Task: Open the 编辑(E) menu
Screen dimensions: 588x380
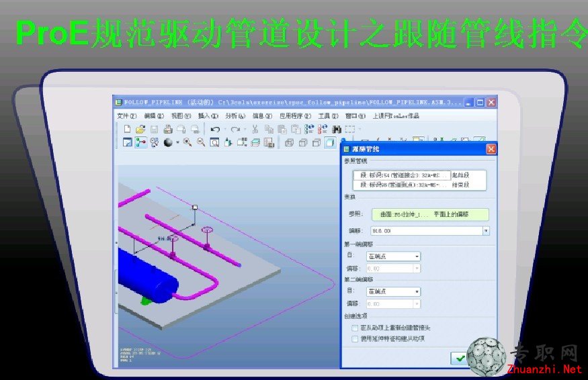Action: pyautogui.click(x=154, y=115)
